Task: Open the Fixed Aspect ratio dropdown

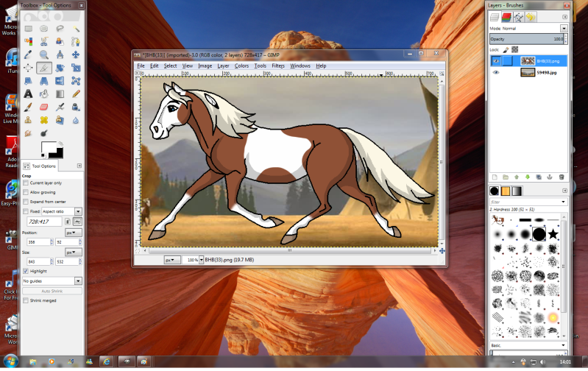Action: point(78,211)
